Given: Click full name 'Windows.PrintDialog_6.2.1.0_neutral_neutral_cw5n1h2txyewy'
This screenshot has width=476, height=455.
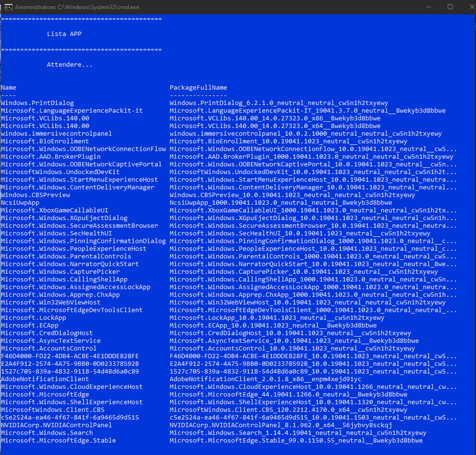Looking at the screenshot, I should (279, 103).
